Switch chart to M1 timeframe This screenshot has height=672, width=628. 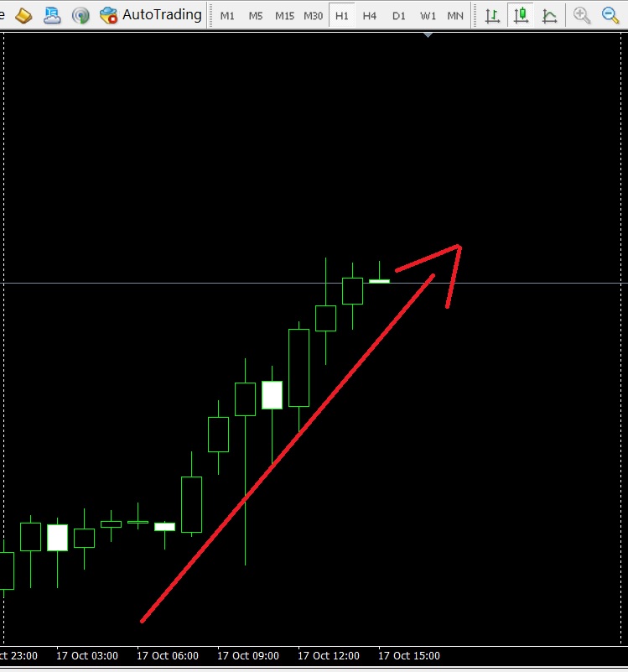pyautogui.click(x=227, y=16)
